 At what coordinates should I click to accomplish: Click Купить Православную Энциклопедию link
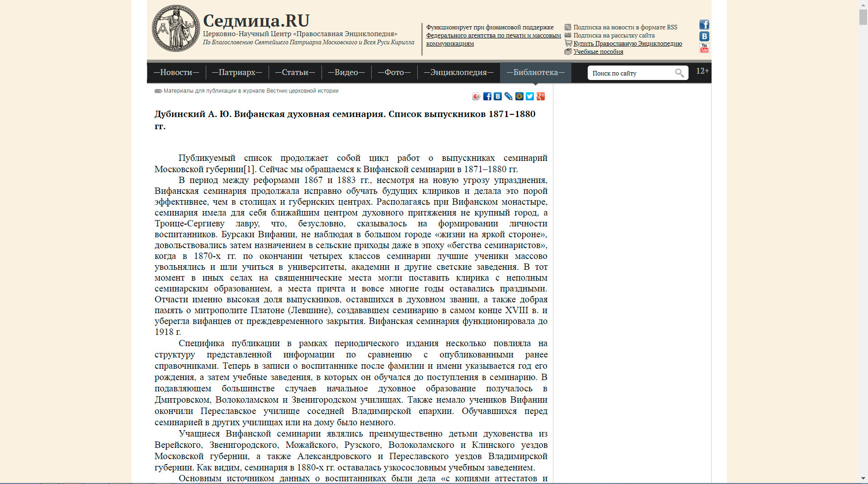pos(627,43)
